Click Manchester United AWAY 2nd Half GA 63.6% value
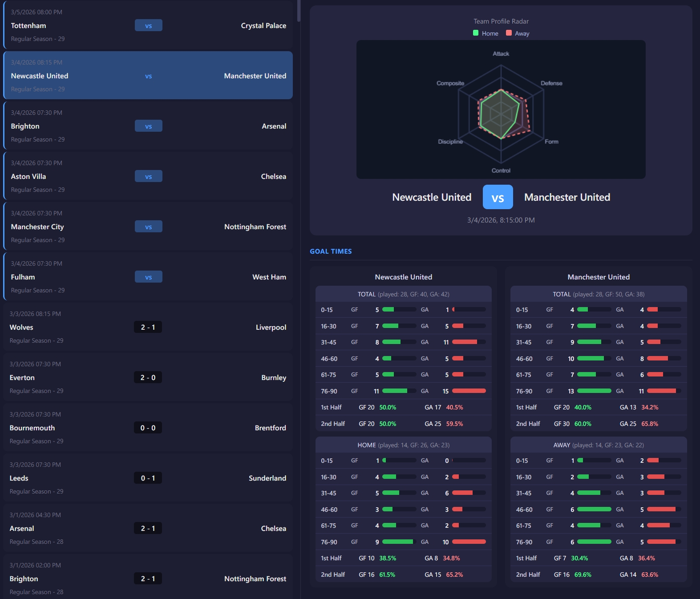 tap(650, 575)
